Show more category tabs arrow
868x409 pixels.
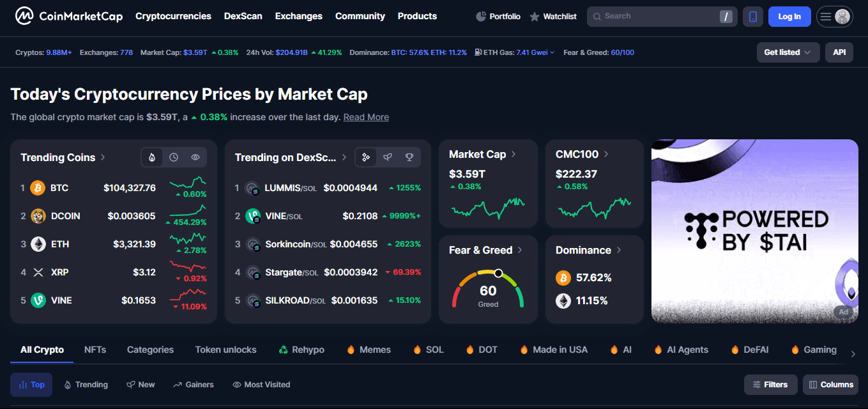click(x=853, y=354)
